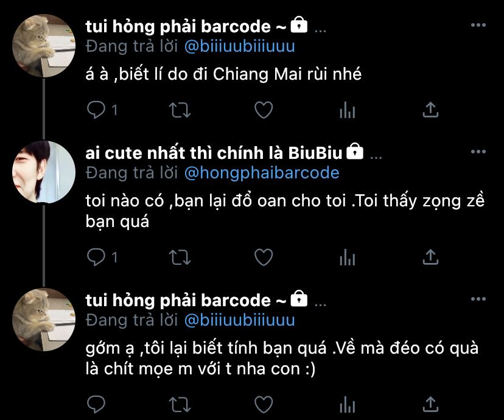Open cat avatar profile on first tweet
504x420 pixels.
pos(44,46)
